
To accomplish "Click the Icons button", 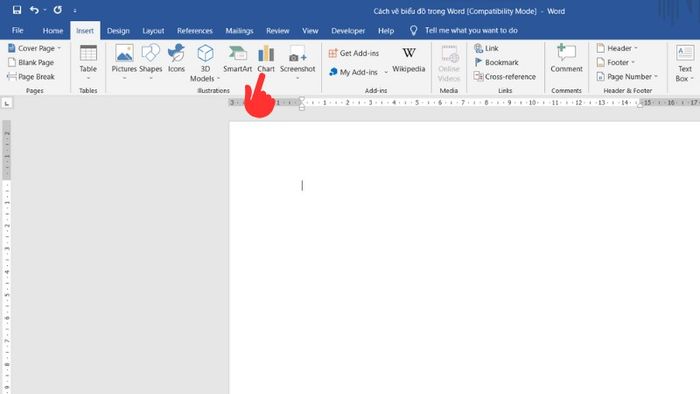I will [x=176, y=58].
